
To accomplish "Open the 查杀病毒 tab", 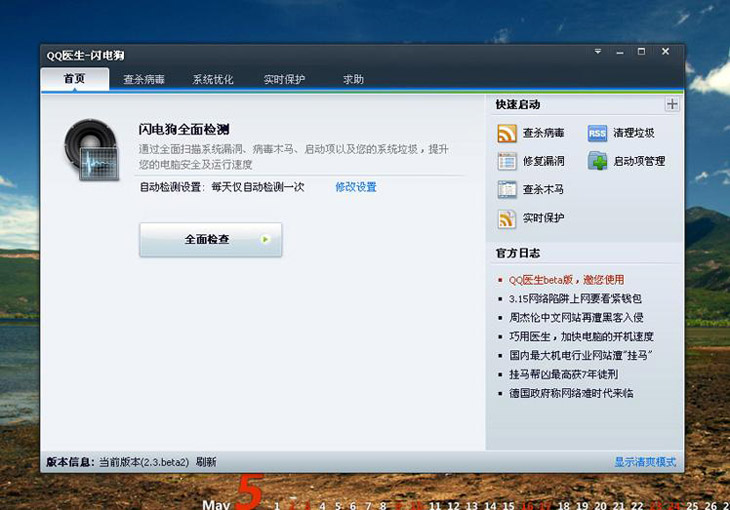I will click(144, 79).
